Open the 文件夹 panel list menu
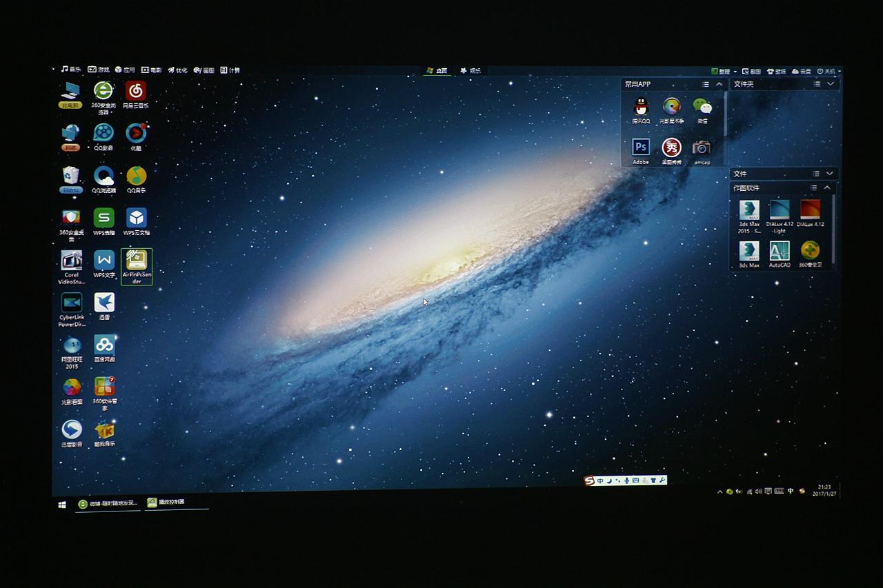 817,84
